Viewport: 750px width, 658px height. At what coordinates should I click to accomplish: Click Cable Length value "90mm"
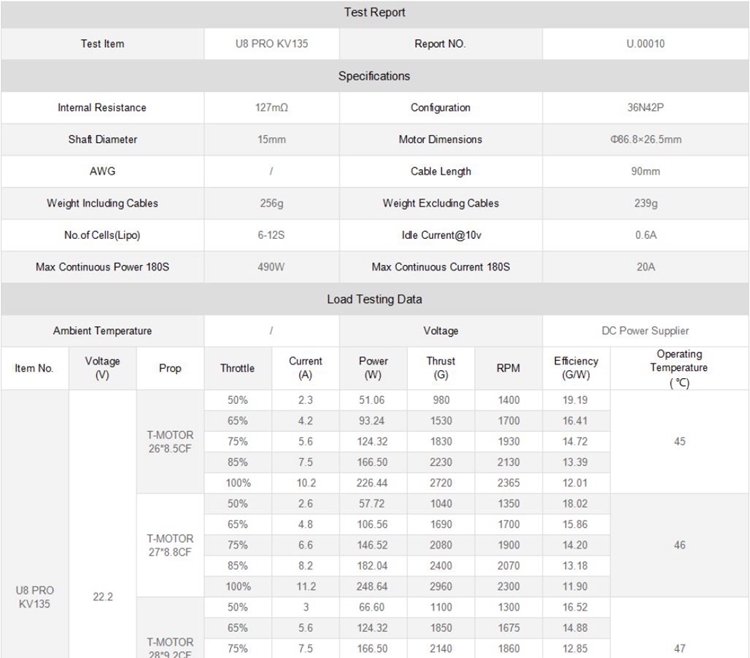tap(645, 172)
